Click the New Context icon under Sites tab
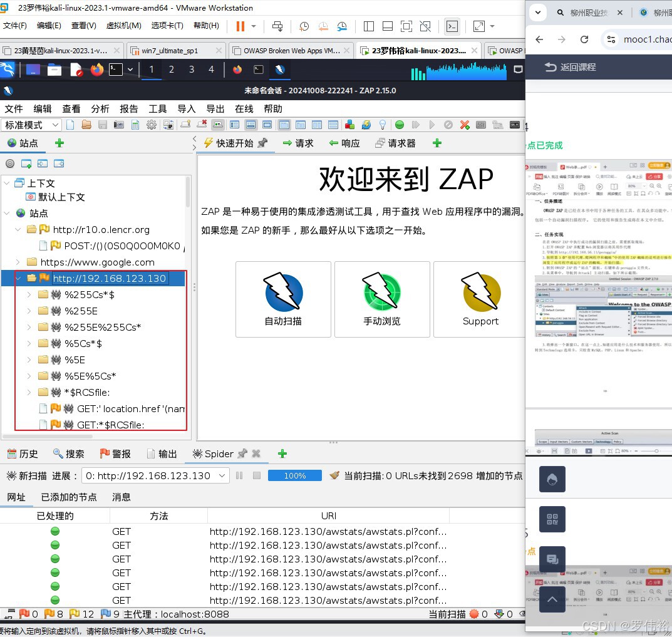 [x=26, y=163]
